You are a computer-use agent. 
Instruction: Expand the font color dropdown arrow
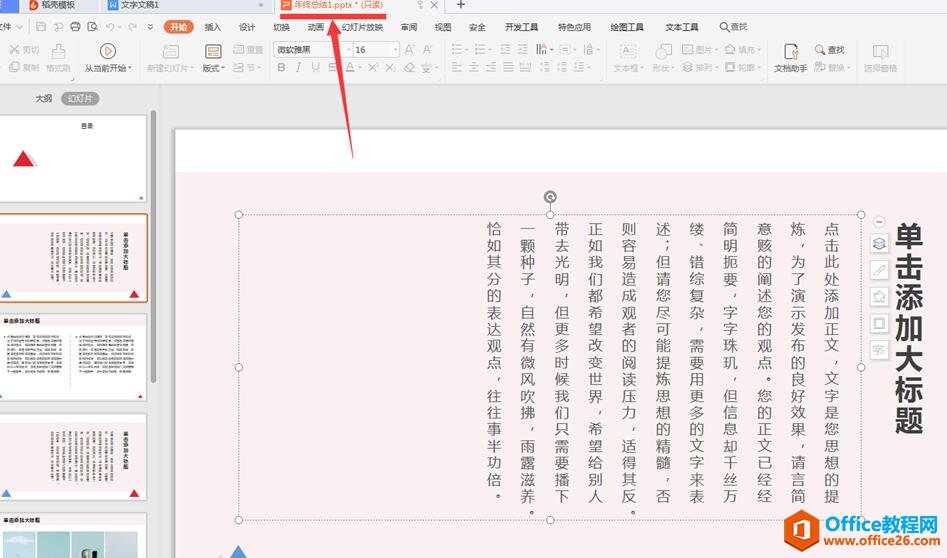point(359,68)
